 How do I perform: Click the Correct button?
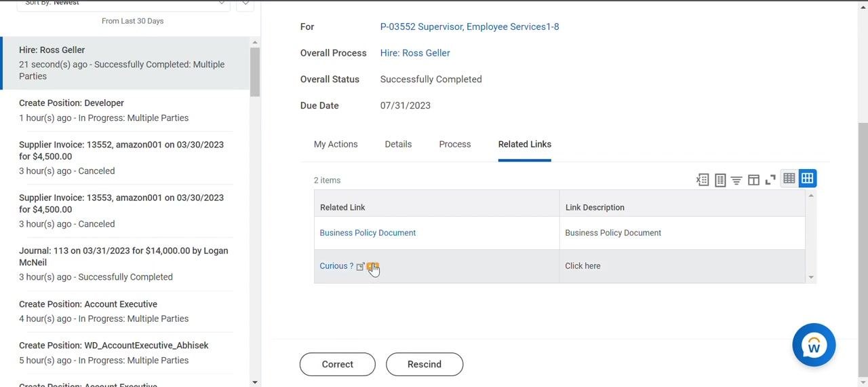(x=338, y=364)
